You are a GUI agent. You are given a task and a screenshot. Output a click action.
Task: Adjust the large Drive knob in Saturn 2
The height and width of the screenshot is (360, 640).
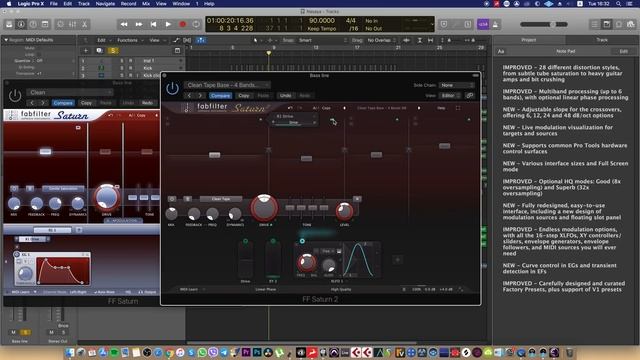click(x=264, y=208)
